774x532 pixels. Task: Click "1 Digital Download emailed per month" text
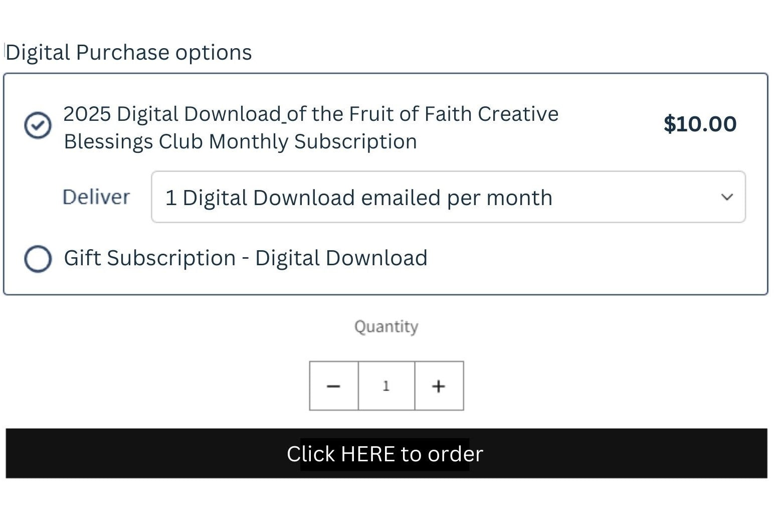(358, 198)
